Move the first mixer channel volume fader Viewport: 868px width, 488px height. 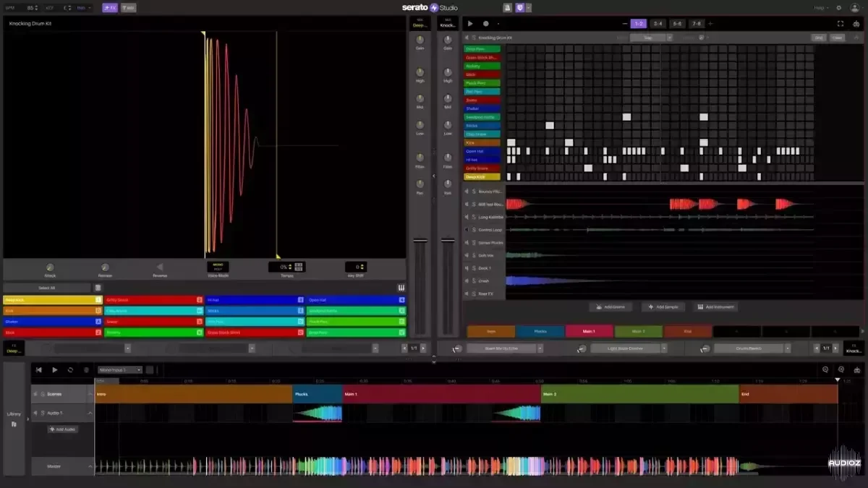coord(420,240)
